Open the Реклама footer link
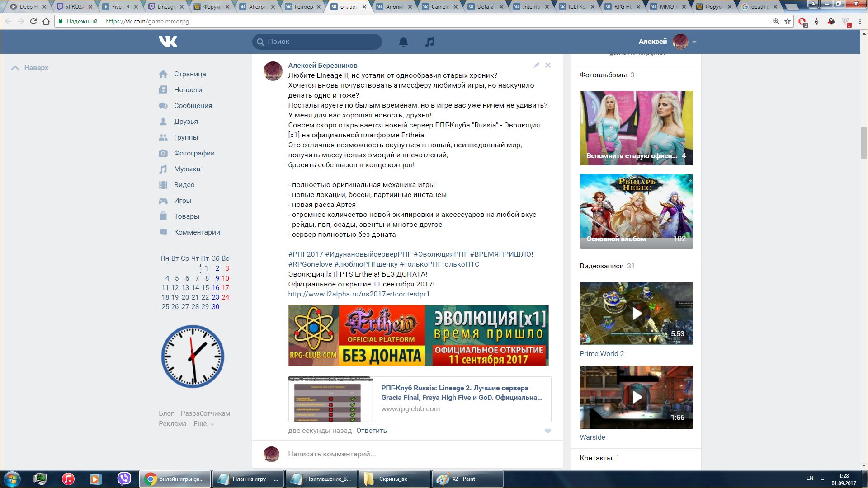868x488 pixels. pyautogui.click(x=172, y=424)
